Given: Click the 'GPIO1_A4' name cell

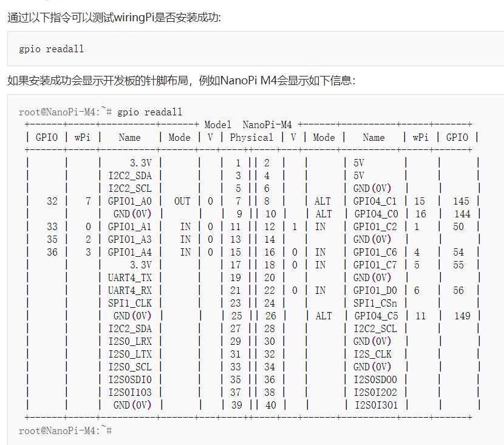Looking at the screenshot, I should 129,252.
